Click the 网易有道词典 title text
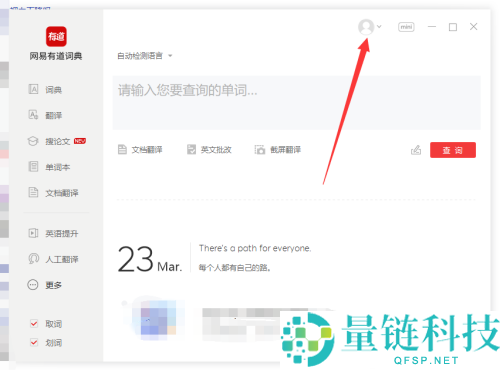 [56, 56]
